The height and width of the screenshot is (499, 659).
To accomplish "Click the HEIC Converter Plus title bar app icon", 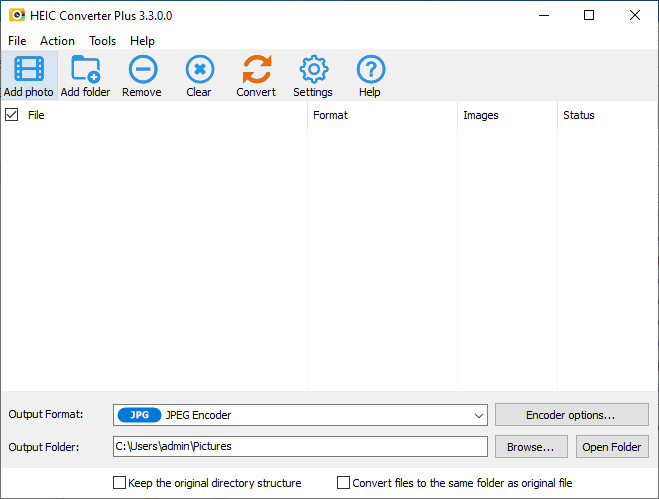I will (17, 15).
